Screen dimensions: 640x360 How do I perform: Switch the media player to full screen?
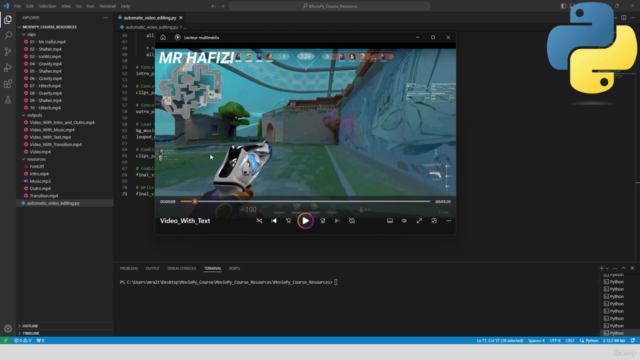tap(419, 221)
